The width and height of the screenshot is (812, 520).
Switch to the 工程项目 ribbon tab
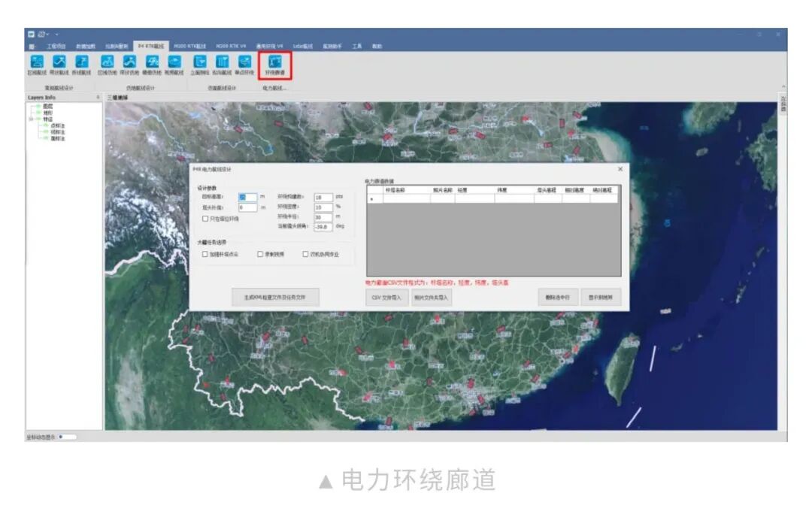pos(56,47)
